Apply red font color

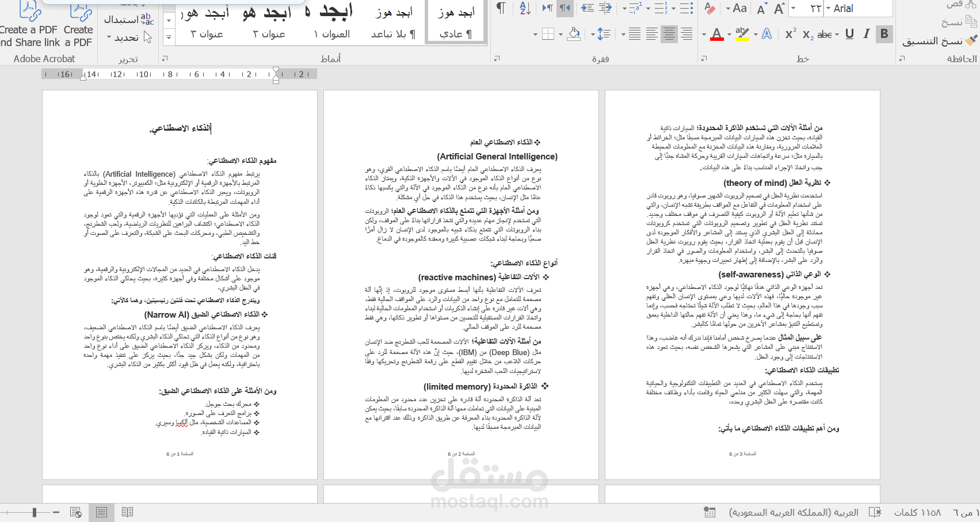coord(716,34)
